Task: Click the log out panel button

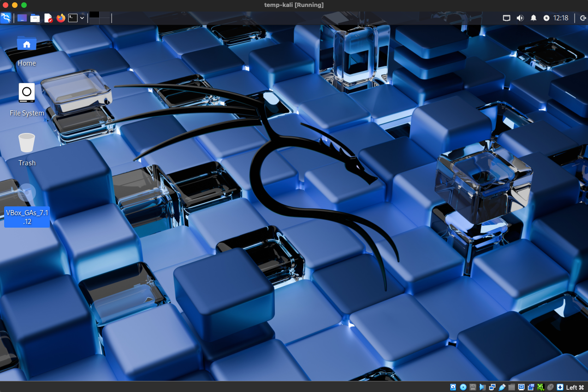Action: tap(583, 18)
